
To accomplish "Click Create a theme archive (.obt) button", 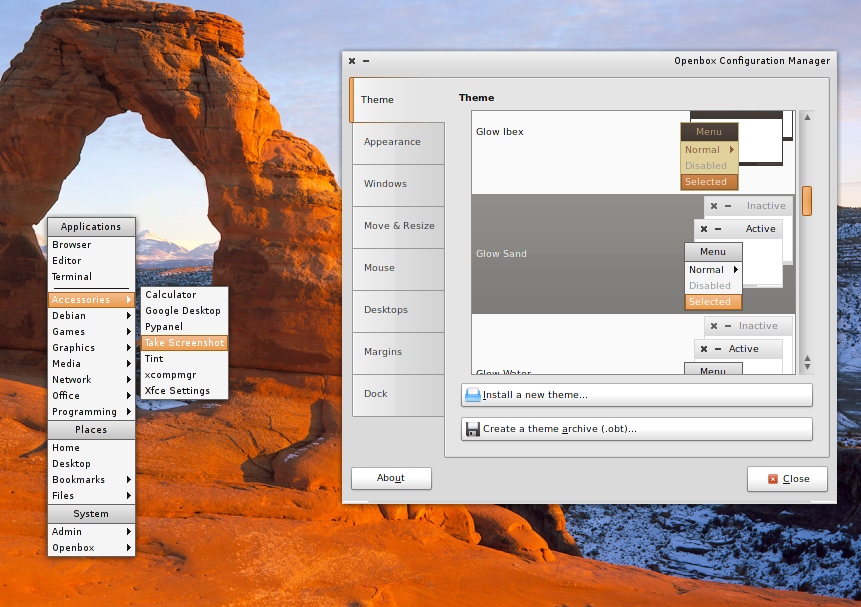I will click(x=636, y=429).
